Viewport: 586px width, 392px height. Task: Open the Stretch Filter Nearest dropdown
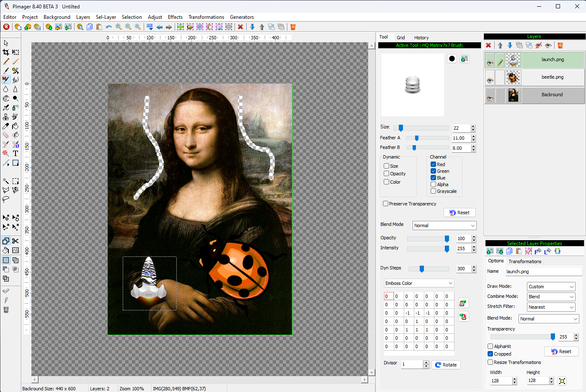point(551,307)
